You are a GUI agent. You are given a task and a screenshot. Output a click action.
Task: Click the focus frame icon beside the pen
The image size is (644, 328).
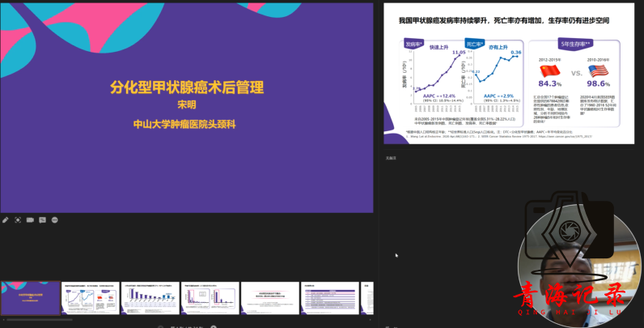[18, 219]
